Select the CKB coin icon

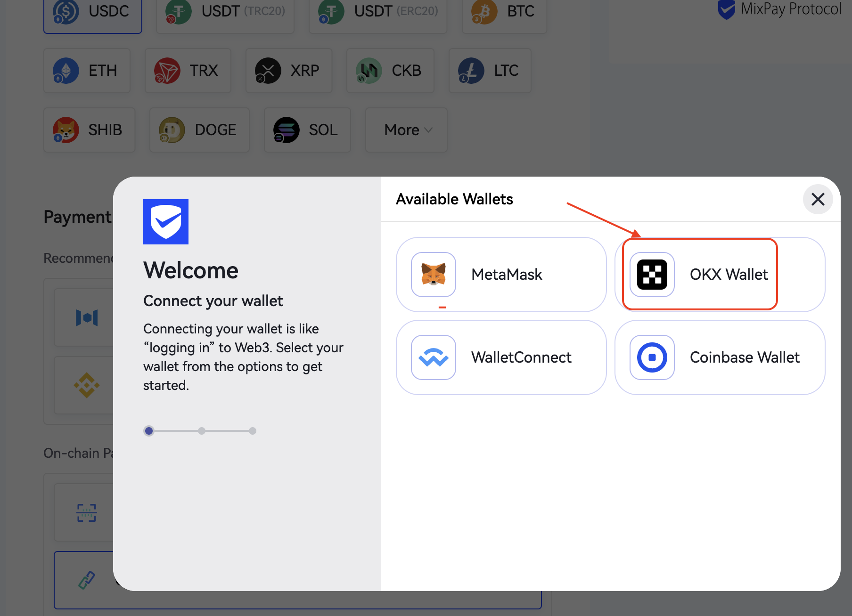coord(369,71)
